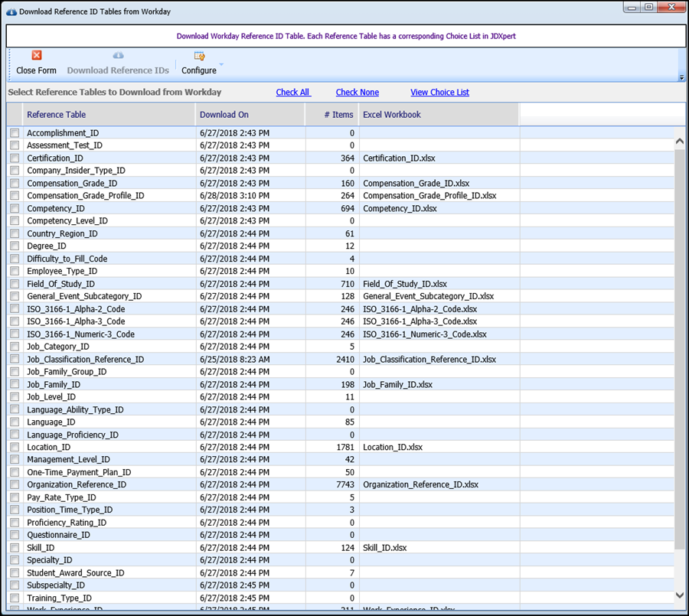Select ISO_3166-1_Alpha-2_Code row name
Screen dimensions: 689x616
76,309
